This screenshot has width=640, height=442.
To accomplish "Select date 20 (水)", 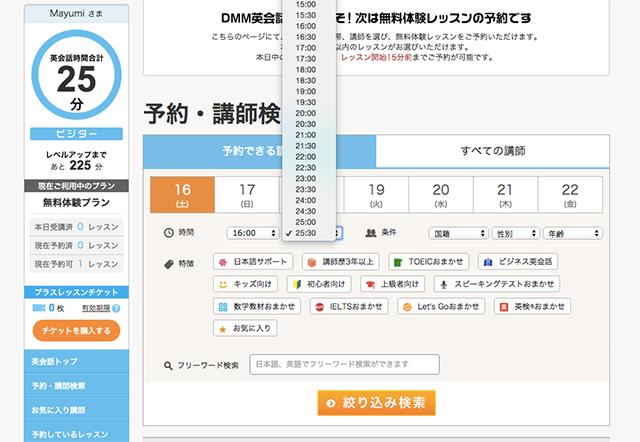I will point(441,195).
